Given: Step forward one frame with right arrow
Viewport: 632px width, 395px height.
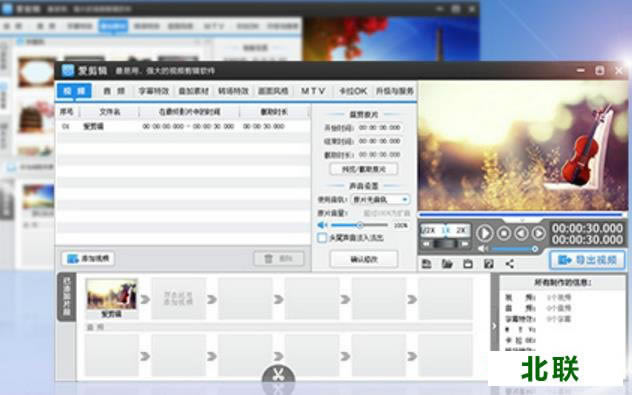Looking at the screenshot, I should click(538, 233).
